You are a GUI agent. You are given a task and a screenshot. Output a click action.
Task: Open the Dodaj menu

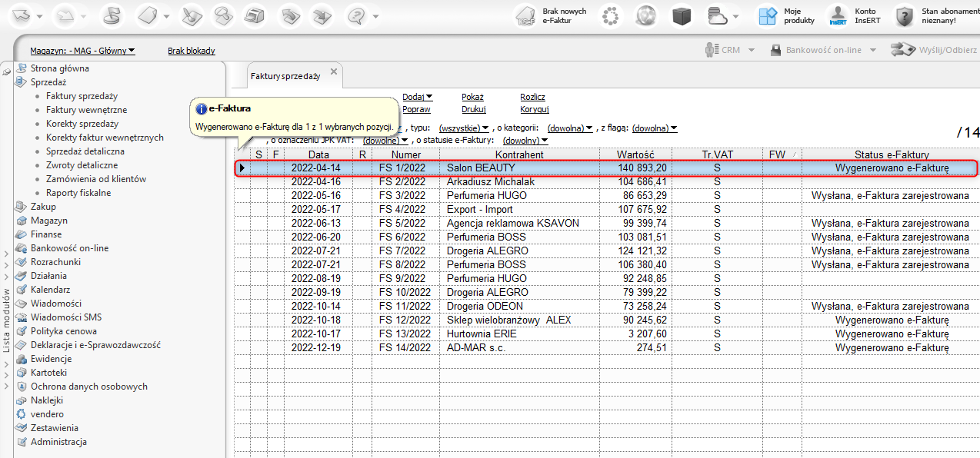pyautogui.click(x=418, y=97)
